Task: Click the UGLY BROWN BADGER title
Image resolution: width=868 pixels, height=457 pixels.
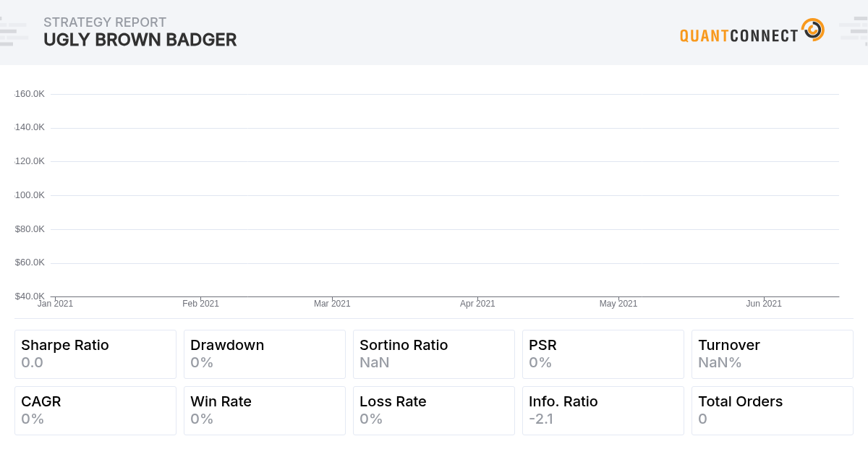Action: (x=140, y=40)
